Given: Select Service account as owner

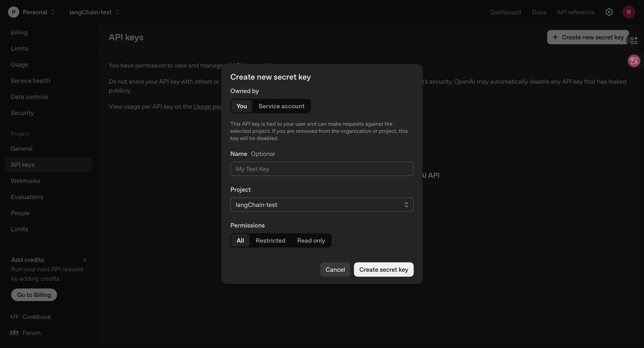Looking at the screenshot, I should pos(281,106).
